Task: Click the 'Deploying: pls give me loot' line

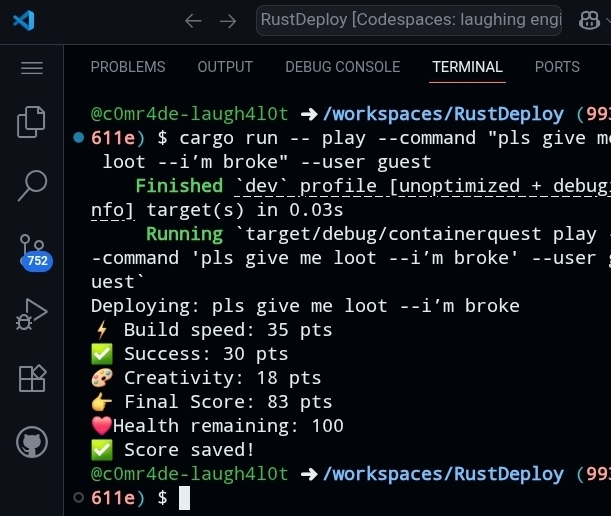Action: click(x=305, y=306)
